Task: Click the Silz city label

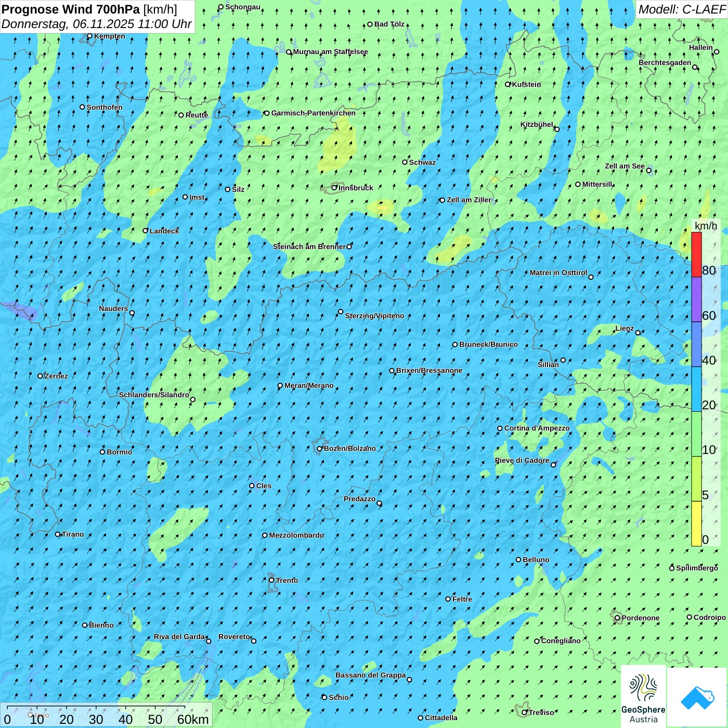Action: coord(238,189)
